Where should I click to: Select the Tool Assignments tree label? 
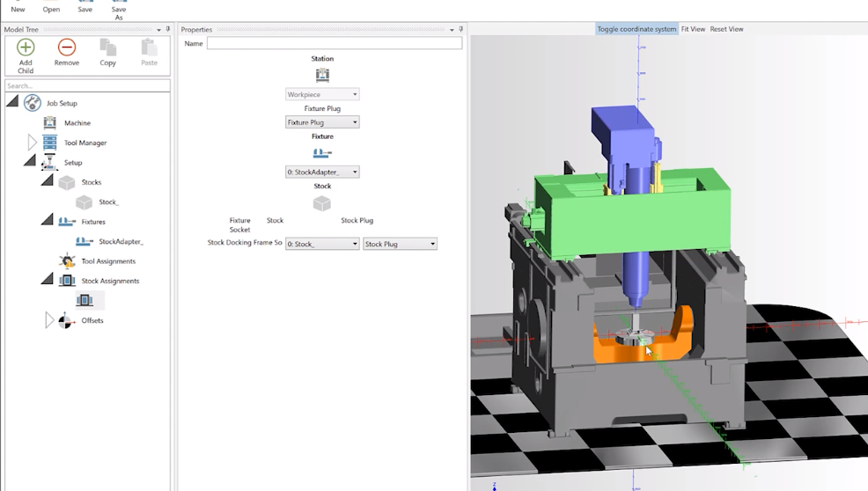(x=108, y=261)
